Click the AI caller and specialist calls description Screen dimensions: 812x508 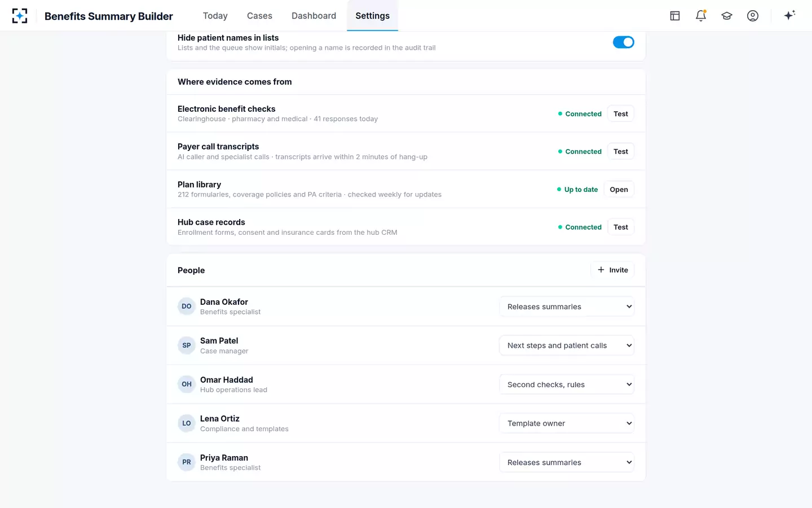pyautogui.click(x=302, y=157)
